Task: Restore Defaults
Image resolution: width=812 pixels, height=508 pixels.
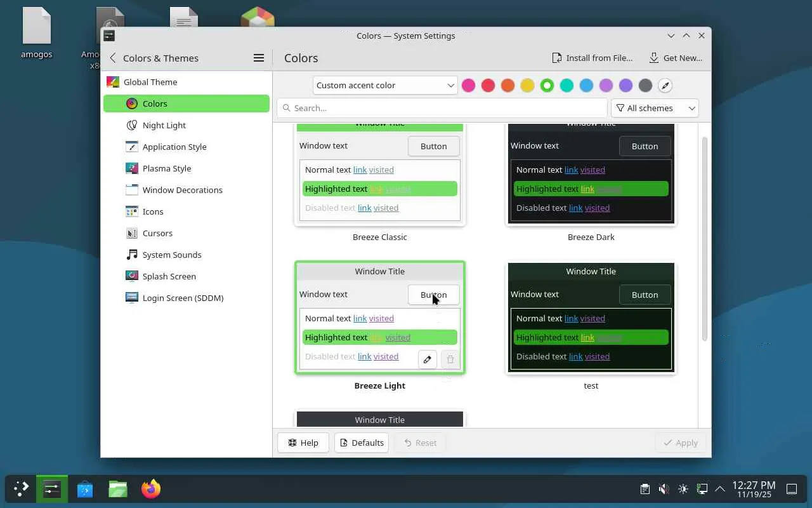Action: point(362,443)
